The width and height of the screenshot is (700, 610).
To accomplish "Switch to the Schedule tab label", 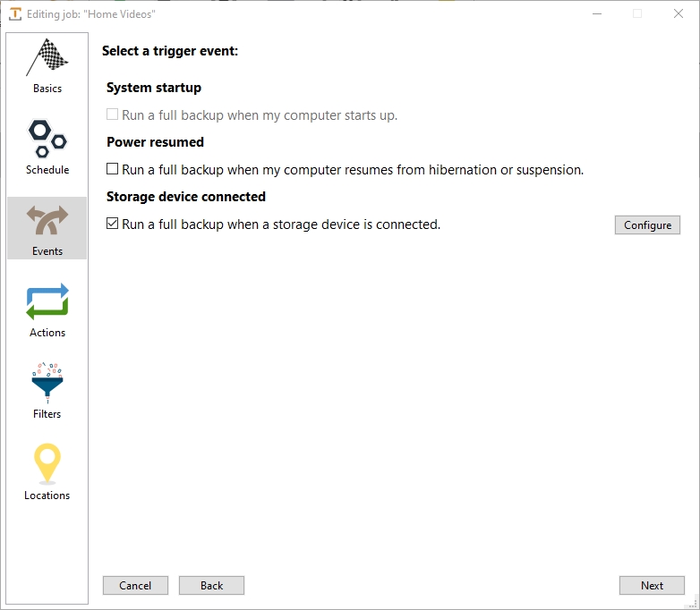I will (47, 170).
